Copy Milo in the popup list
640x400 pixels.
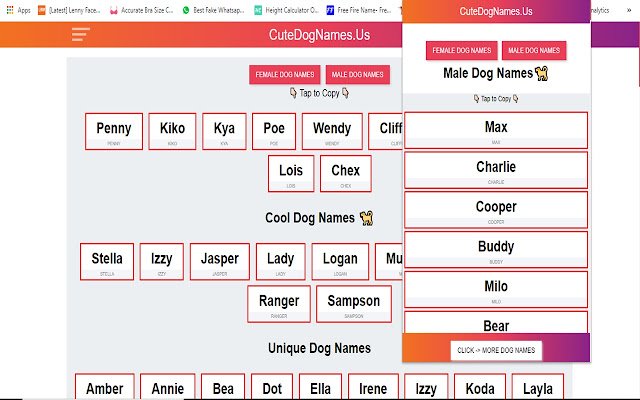(496, 290)
